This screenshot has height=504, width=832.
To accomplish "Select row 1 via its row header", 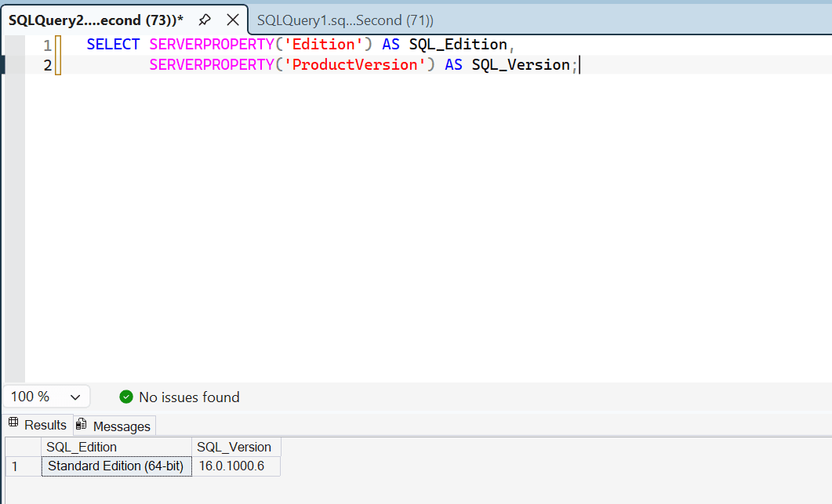I will (x=22, y=466).
